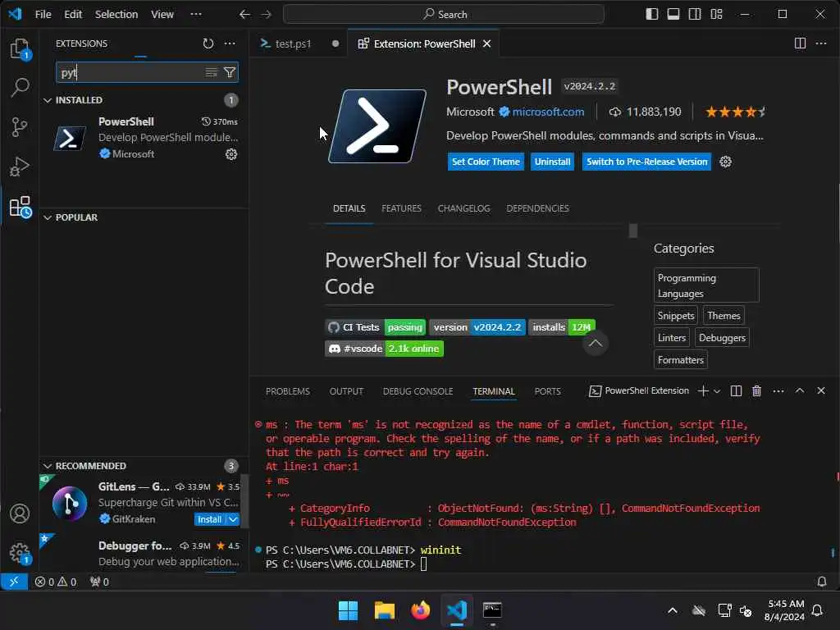Open the View menu

coord(162,15)
